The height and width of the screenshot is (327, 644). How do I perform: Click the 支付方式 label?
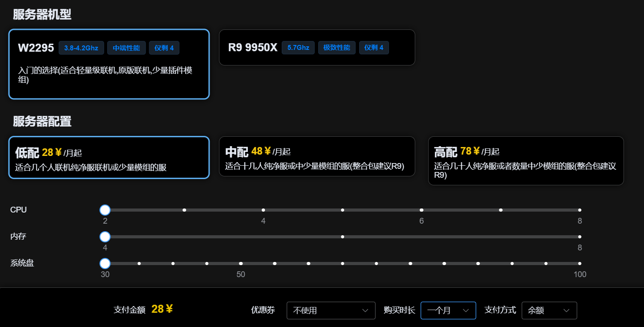click(x=500, y=310)
